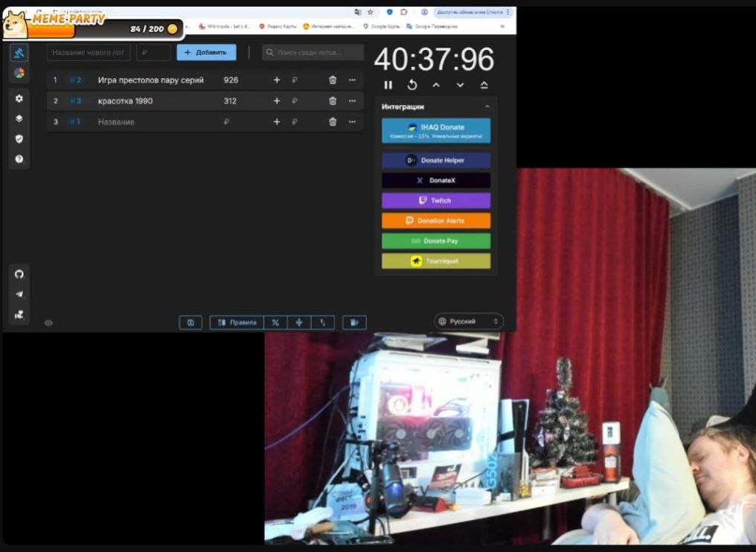This screenshot has width=756, height=552.
Task: Open more options for красотка 1990 lot
Action: [x=353, y=100]
